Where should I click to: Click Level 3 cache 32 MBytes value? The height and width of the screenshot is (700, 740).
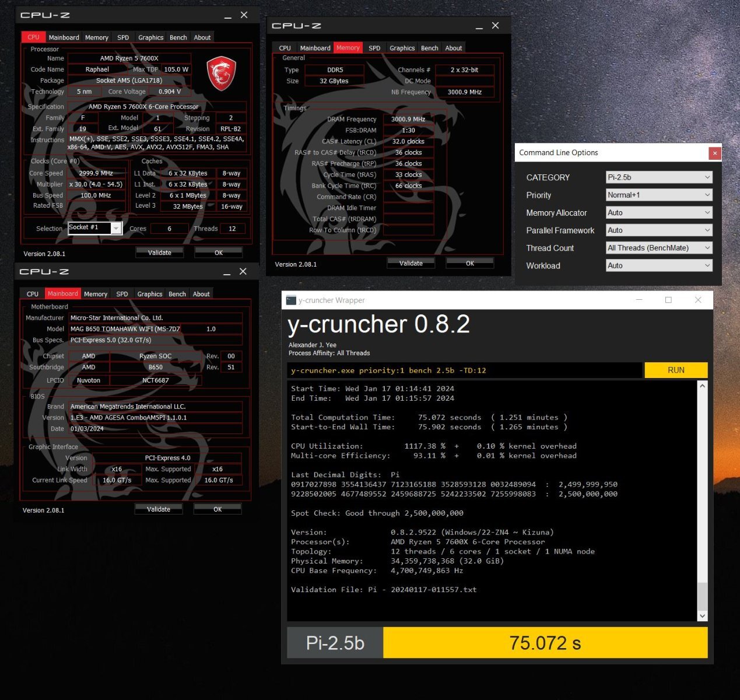pos(188,206)
